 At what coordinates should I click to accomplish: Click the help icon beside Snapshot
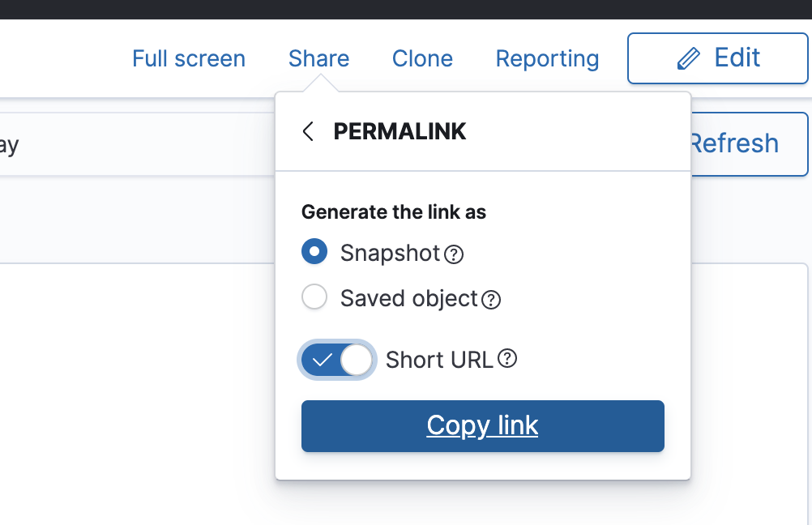click(455, 254)
